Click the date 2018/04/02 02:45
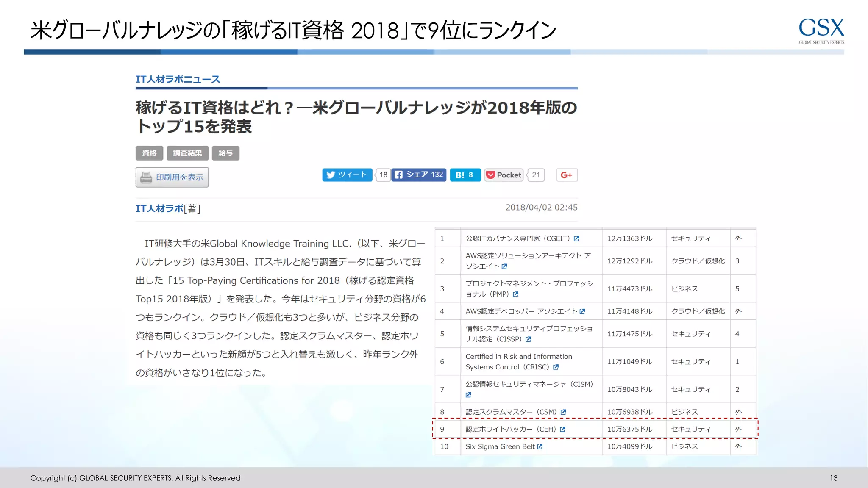Screen dimensions: 868x488 click(541, 208)
